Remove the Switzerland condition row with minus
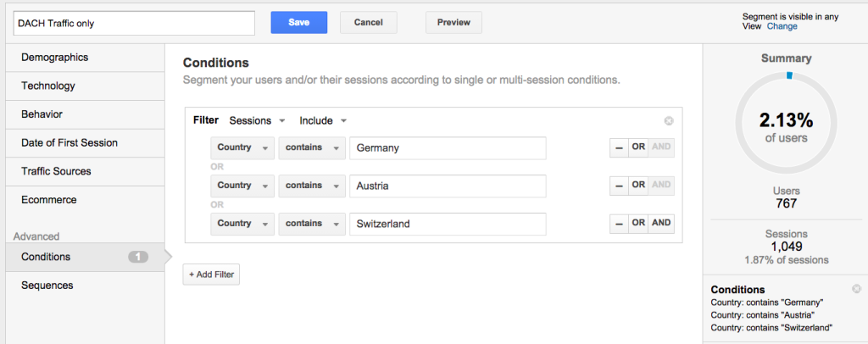The width and height of the screenshot is (868, 344). pos(619,224)
